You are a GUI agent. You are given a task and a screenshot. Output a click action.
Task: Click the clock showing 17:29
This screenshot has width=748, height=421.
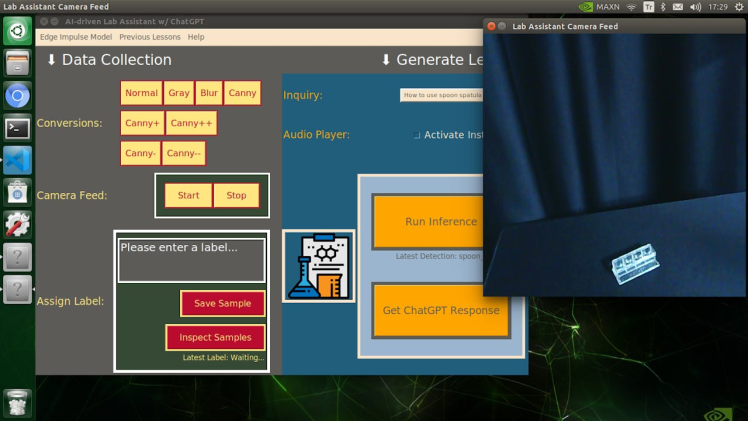[718, 7]
